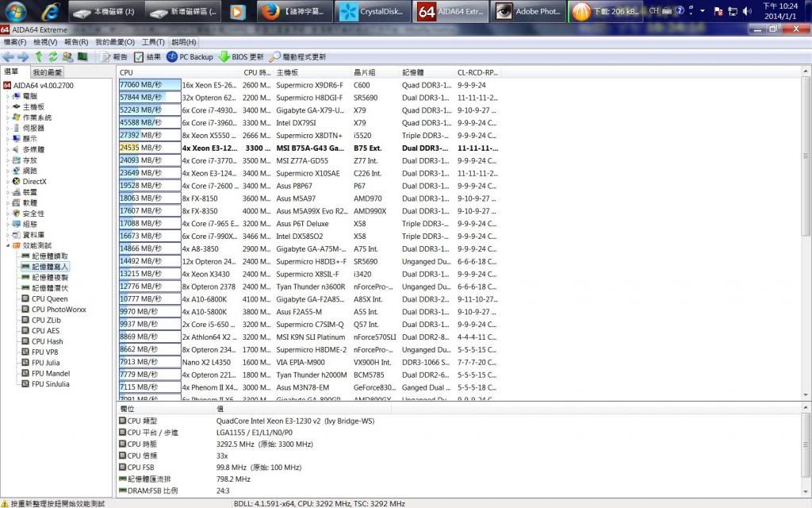Expand the 電腦 tree node
Image resolution: width=812 pixels, height=508 pixels.
[x=8, y=96]
